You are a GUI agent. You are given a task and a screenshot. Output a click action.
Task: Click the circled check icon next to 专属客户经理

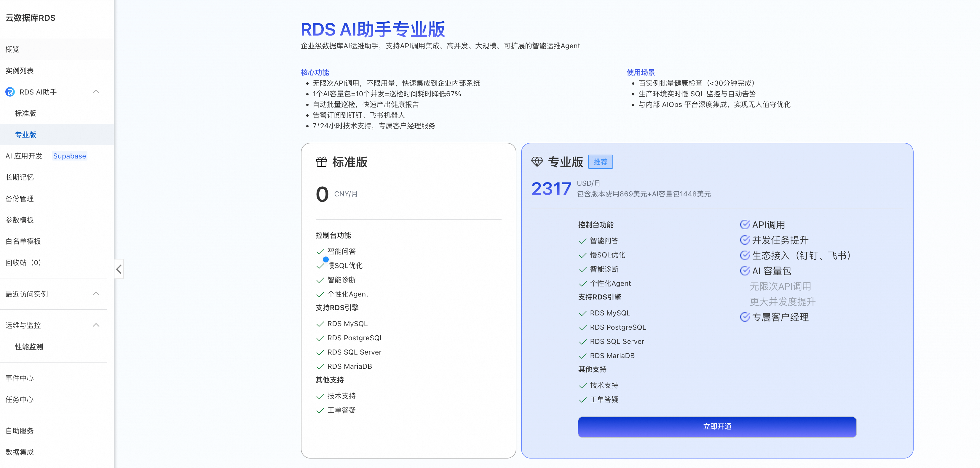pos(745,317)
